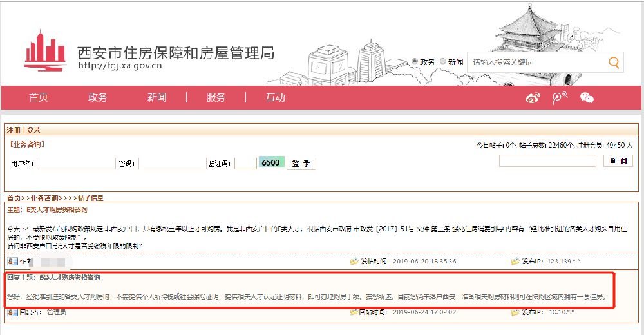Click the author icon in original post
Viewport: 644px width, 335px height.
pos(12,262)
